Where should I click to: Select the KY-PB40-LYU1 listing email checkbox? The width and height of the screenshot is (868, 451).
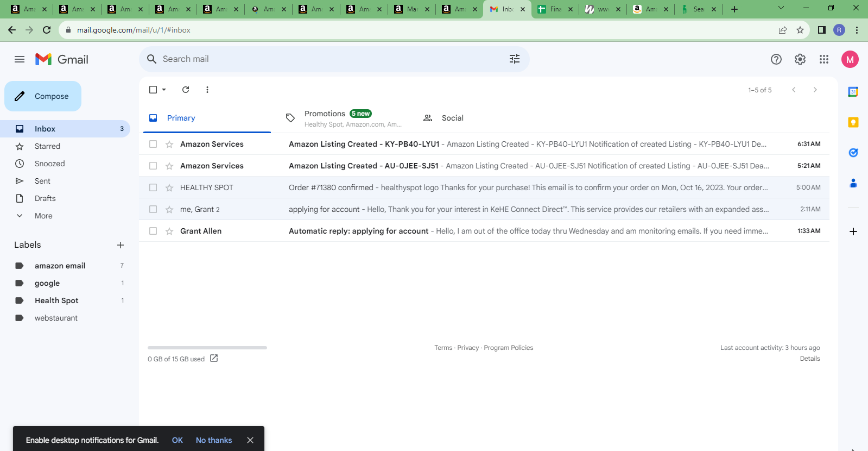pos(153,144)
